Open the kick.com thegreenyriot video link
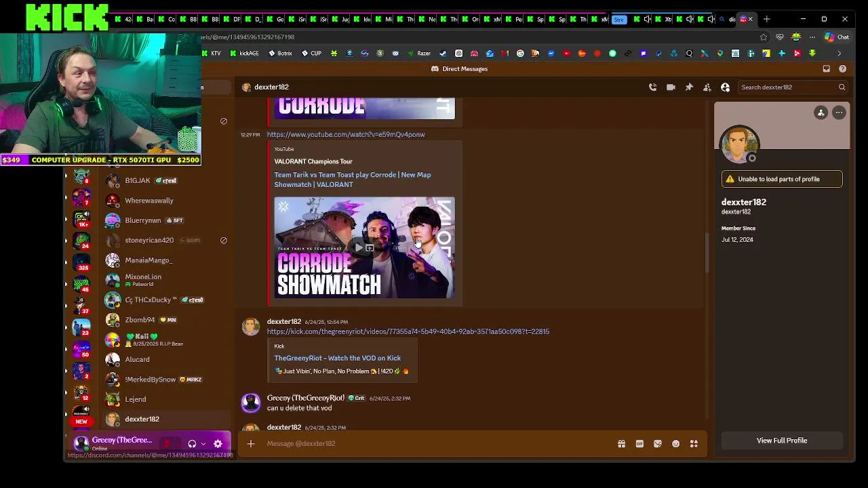 tap(408, 331)
